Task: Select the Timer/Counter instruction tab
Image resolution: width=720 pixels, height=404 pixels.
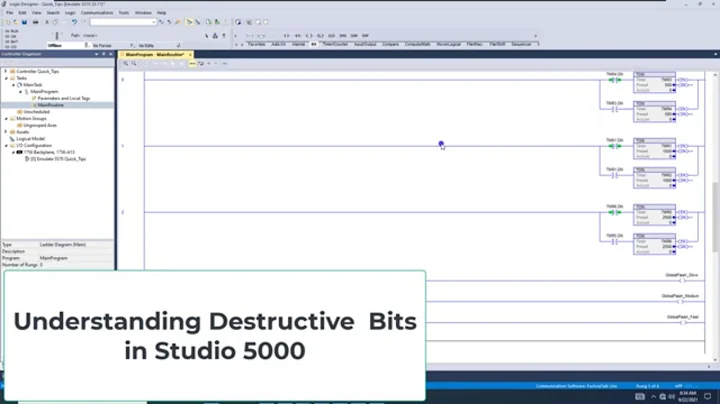Action: click(335, 45)
